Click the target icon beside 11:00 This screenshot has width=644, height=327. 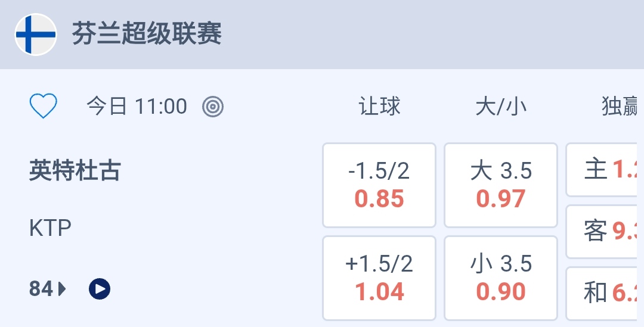pyautogui.click(x=213, y=107)
